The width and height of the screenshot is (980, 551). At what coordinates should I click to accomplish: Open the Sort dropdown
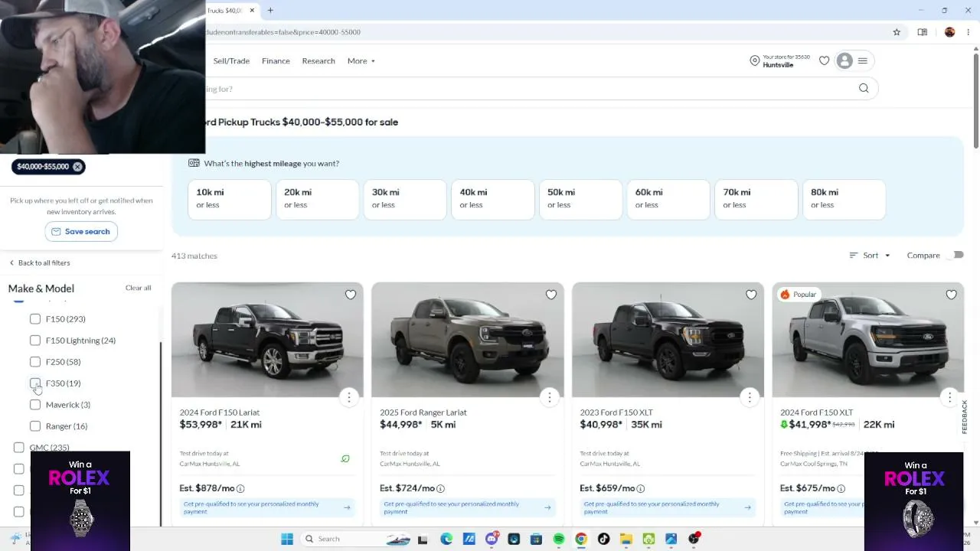click(x=870, y=256)
